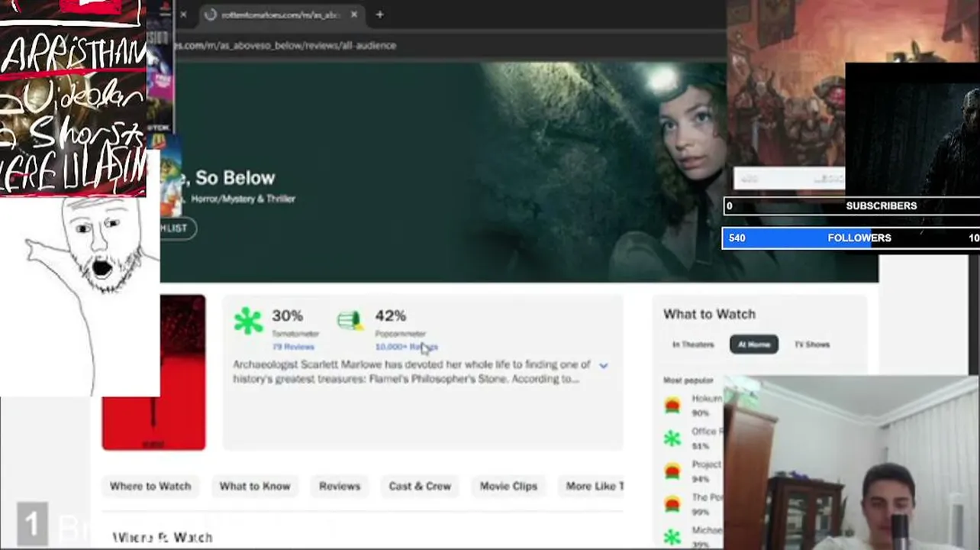Open the Cast & Crew section
Viewport: 980px width, 550px height.
pos(420,486)
